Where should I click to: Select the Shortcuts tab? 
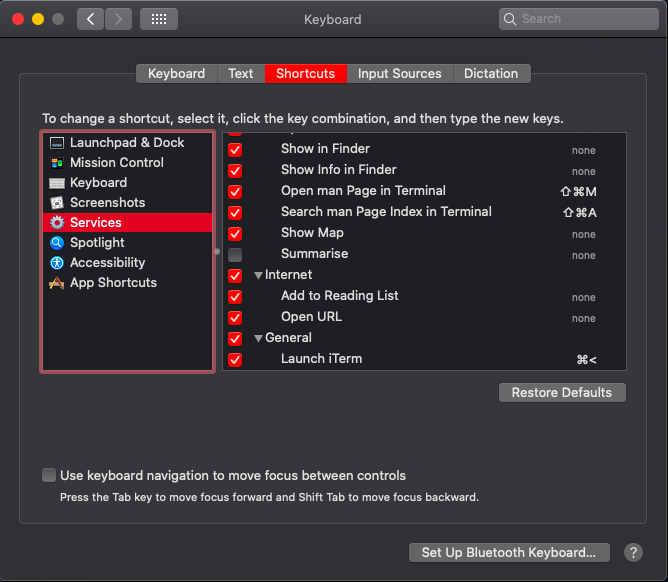[305, 74]
